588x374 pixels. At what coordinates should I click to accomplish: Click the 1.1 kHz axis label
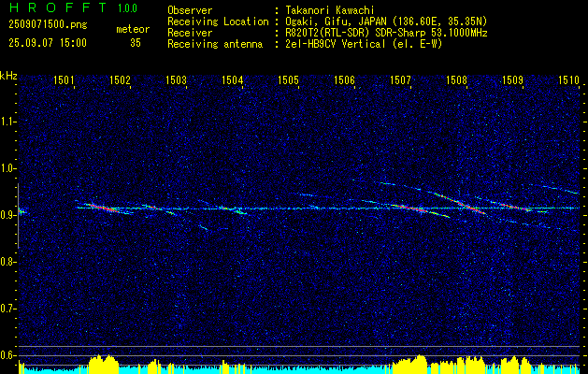pos(7,122)
